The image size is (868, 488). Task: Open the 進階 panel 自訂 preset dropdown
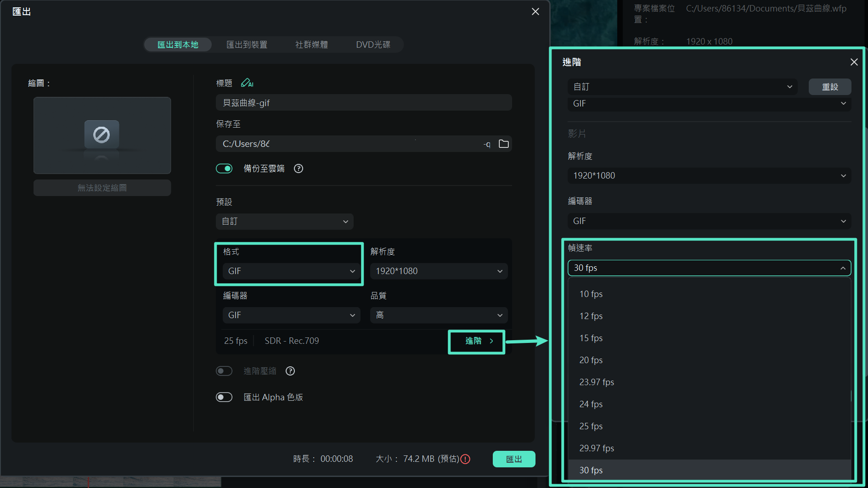[x=682, y=87]
